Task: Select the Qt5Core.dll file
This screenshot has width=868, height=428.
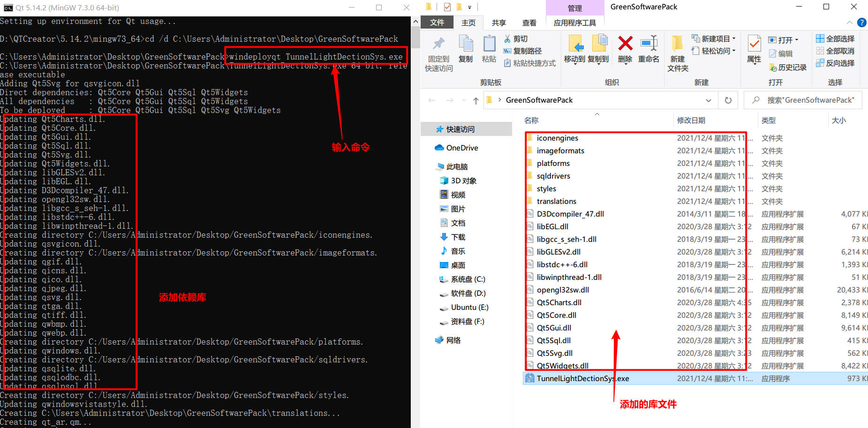Action: [557, 315]
